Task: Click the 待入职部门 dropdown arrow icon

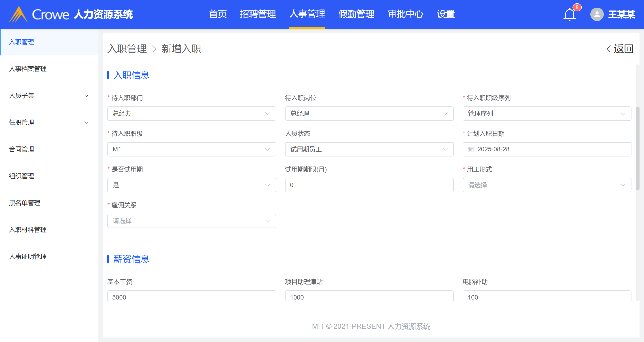Action: pos(267,114)
